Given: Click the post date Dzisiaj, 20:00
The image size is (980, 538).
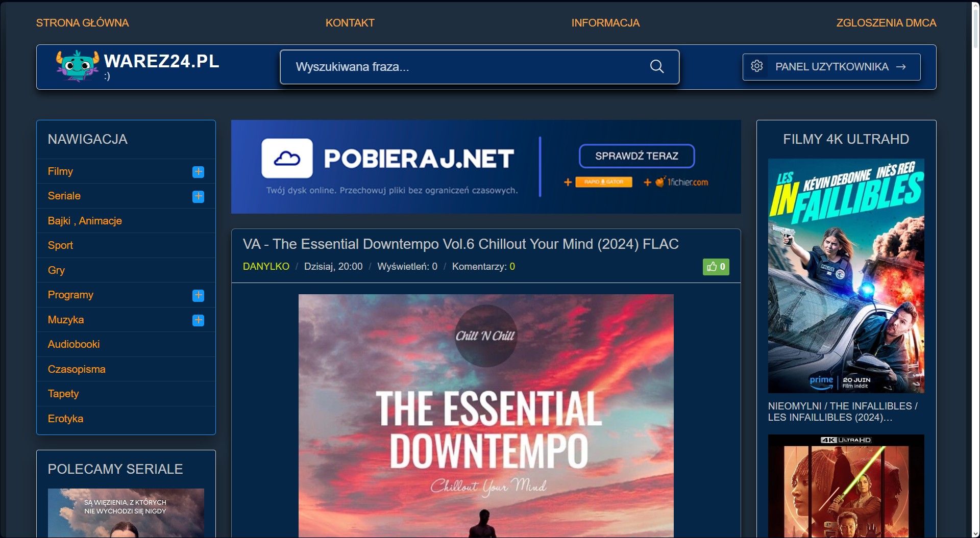Looking at the screenshot, I should pyautogui.click(x=333, y=267).
